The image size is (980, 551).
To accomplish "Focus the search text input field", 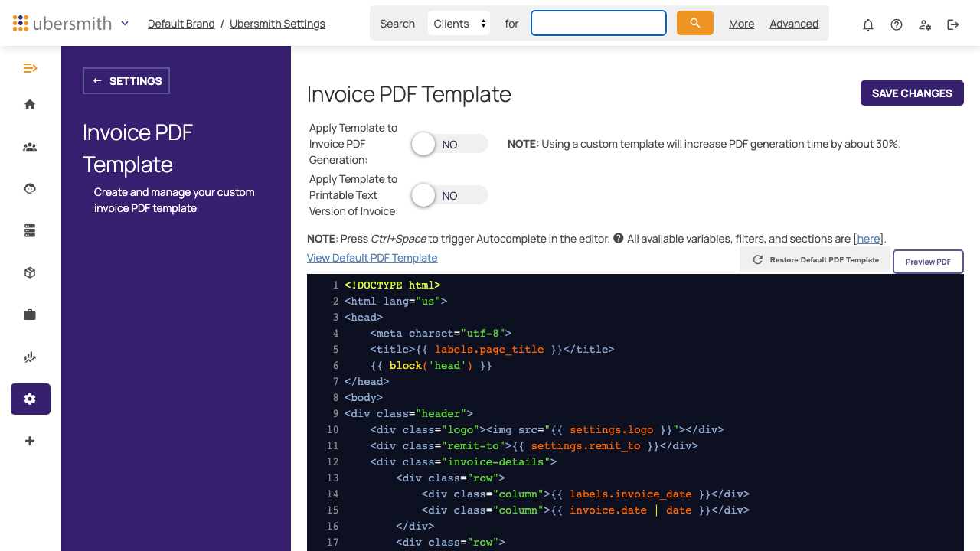I will tap(599, 23).
